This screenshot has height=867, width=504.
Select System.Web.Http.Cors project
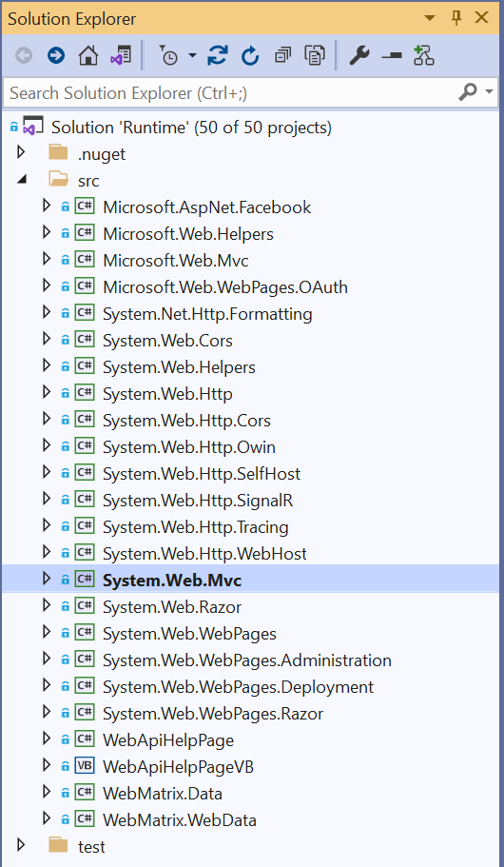(x=186, y=421)
